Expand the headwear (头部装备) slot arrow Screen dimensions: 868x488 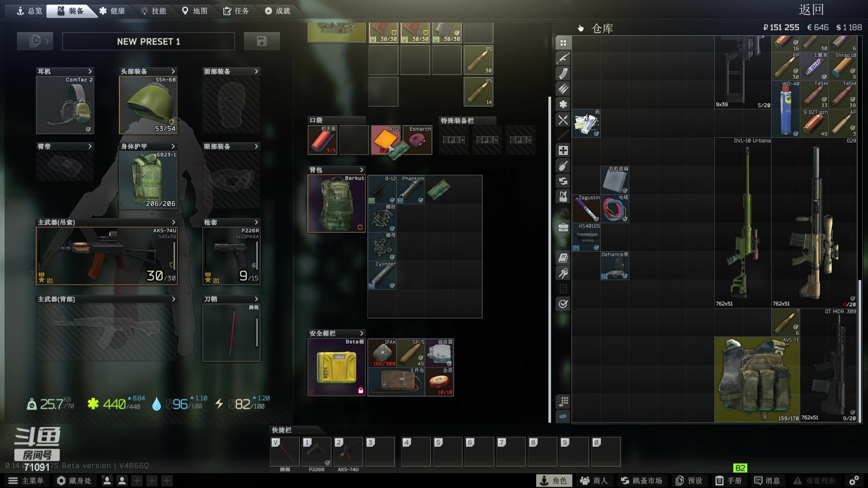click(x=173, y=71)
